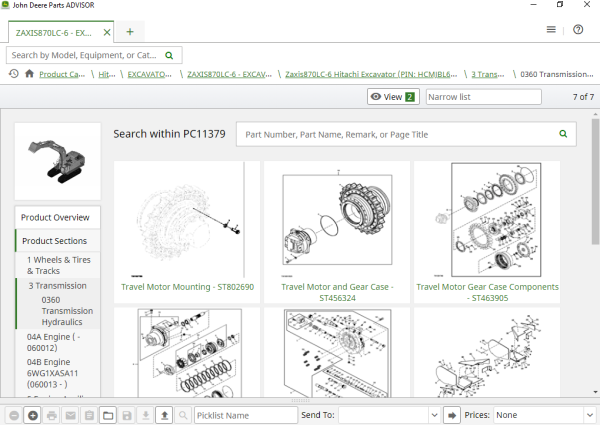The image size is (600, 425).
Task: Click the model search magnifier icon
Action: tap(169, 55)
